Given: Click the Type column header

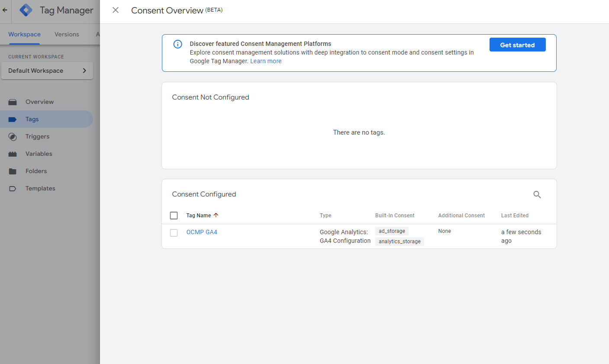Looking at the screenshot, I should pos(325,215).
